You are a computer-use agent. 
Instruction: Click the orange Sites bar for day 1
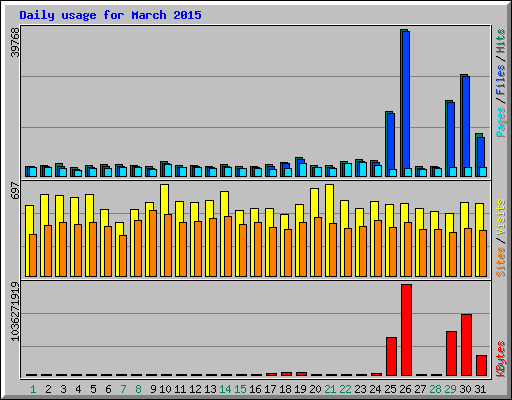pyautogui.click(x=33, y=255)
